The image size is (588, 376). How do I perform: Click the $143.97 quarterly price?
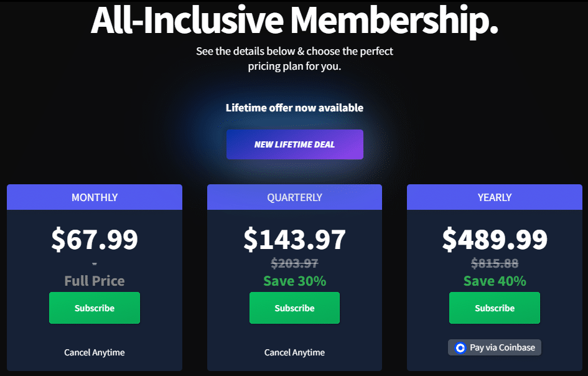coord(294,240)
